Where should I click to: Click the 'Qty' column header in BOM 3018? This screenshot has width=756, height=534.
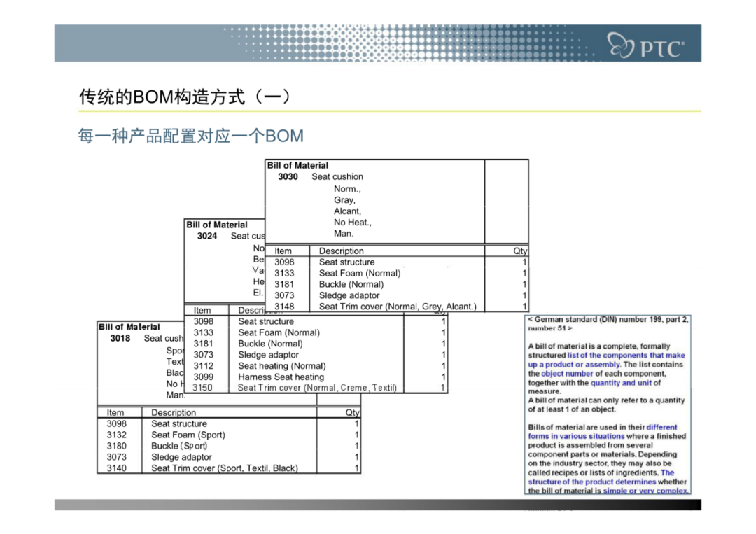click(352, 412)
